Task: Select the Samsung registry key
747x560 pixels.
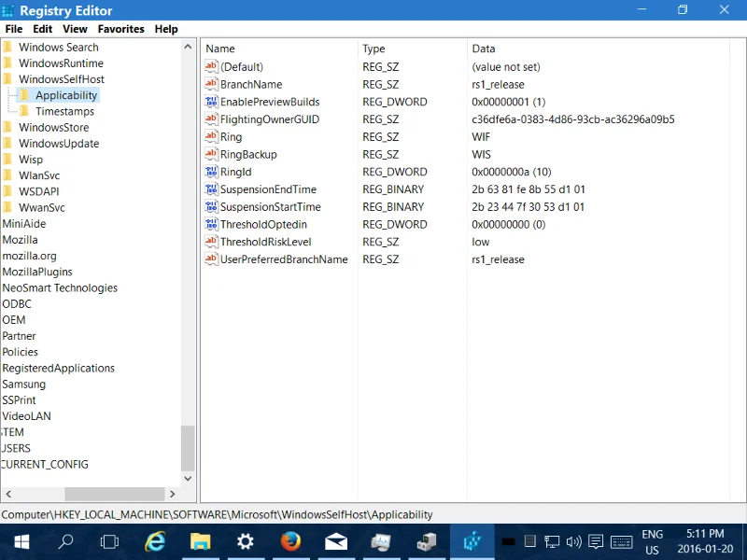Action: pos(24,385)
